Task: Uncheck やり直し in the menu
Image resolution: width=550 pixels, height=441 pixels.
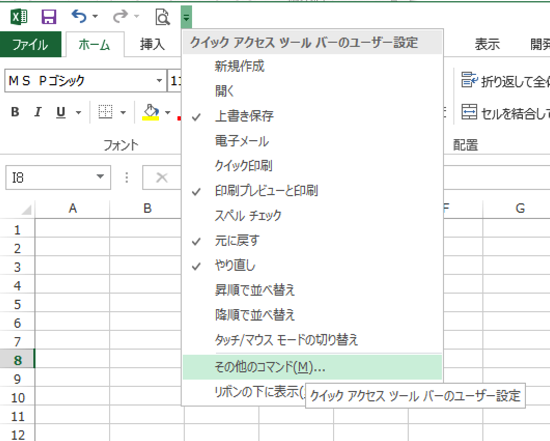Action: (312, 266)
